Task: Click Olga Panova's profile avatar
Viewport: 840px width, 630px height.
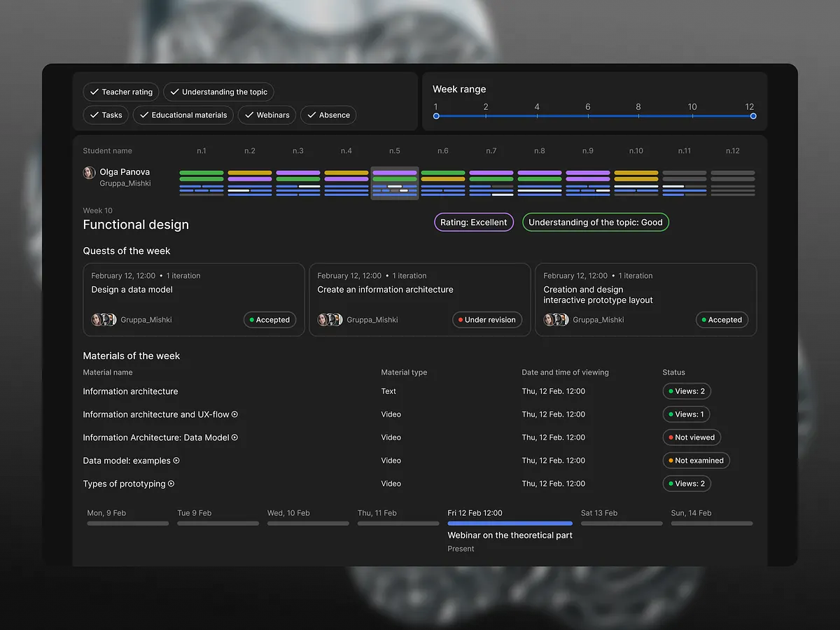Action: coord(90,172)
